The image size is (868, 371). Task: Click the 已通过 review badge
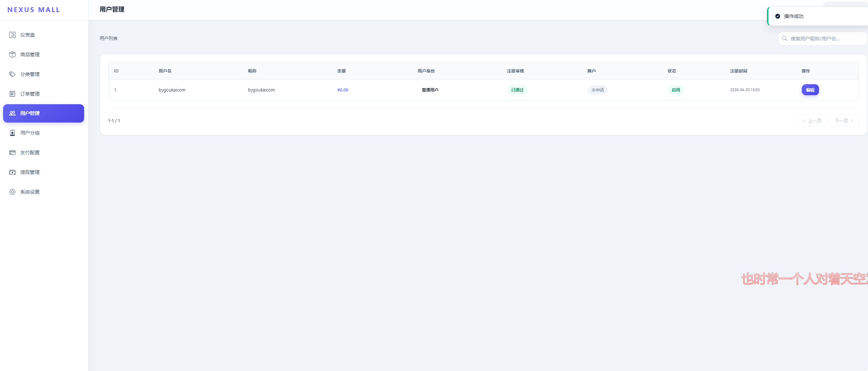(x=517, y=90)
